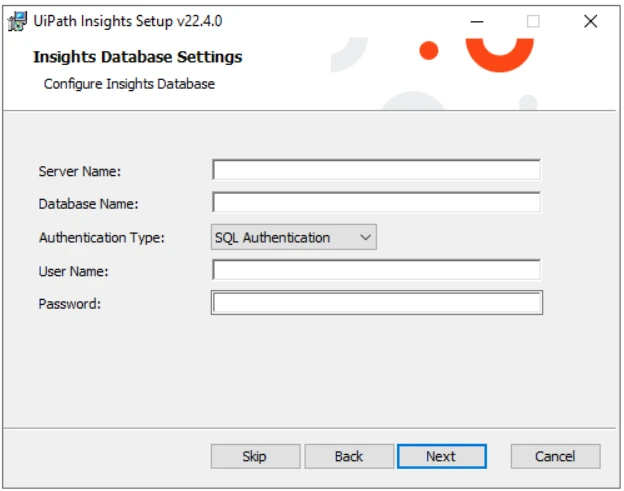624x491 pixels.
Task: Click the Server Name label
Action: click(x=80, y=171)
